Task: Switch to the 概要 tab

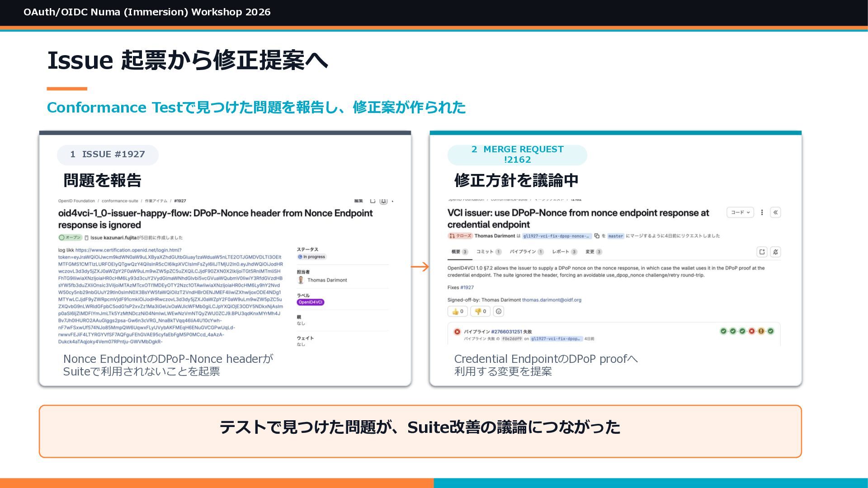Action: 460,252
